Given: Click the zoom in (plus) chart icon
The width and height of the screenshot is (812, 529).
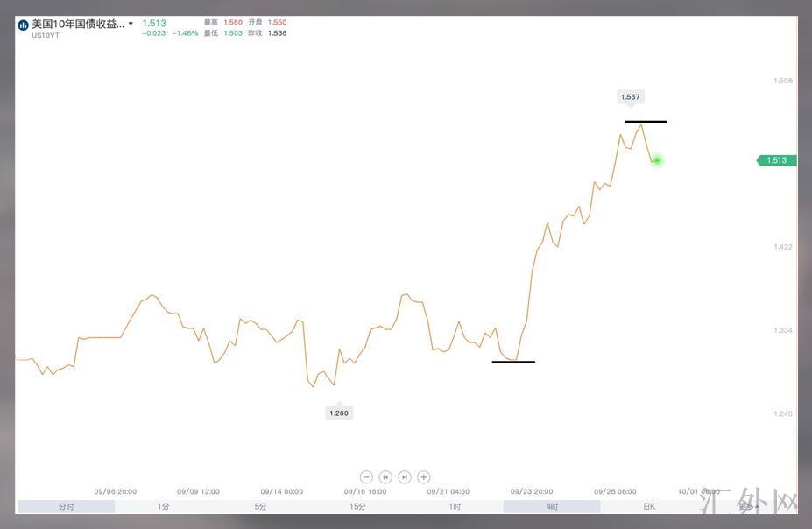Looking at the screenshot, I should tap(424, 477).
